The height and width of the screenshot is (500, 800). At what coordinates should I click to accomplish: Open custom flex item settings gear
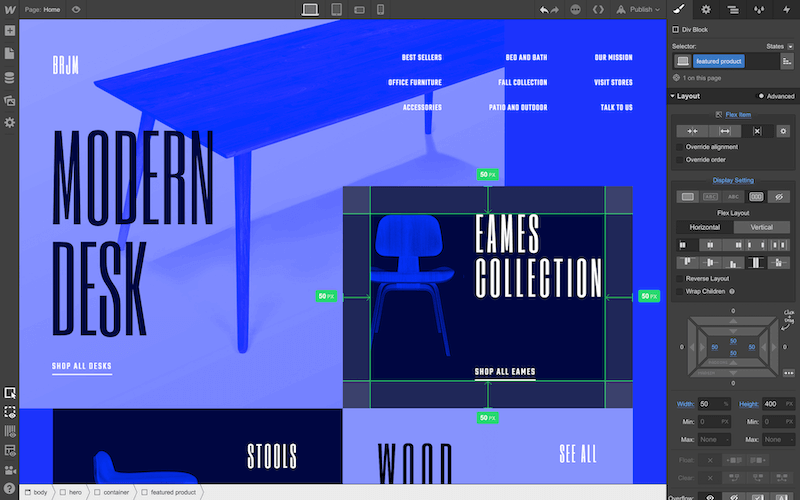click(x=783, y=131)
